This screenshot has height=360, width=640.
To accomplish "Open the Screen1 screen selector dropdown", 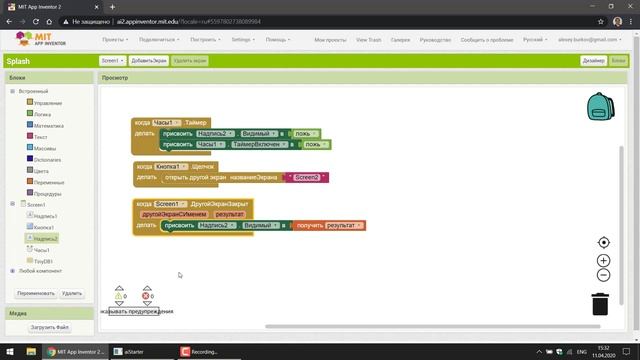I will 112,61.
